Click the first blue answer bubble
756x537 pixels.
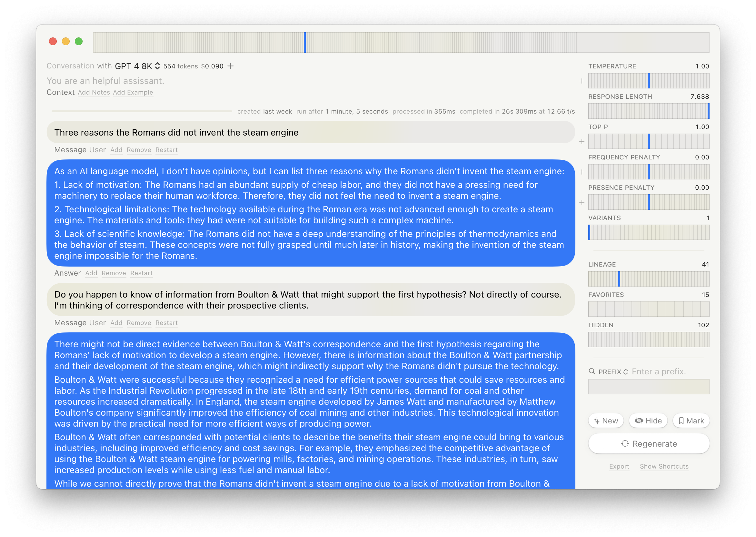[x=311, y=213]
